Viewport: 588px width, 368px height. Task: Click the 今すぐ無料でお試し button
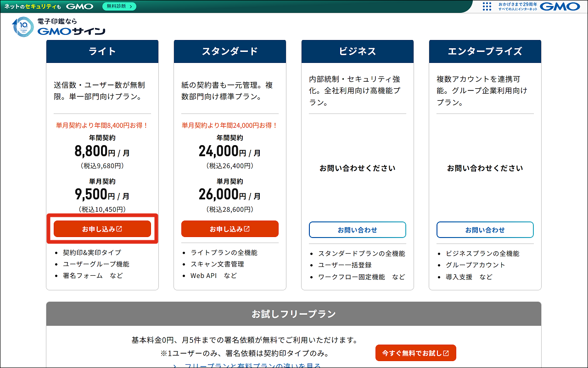coord(415,353)
